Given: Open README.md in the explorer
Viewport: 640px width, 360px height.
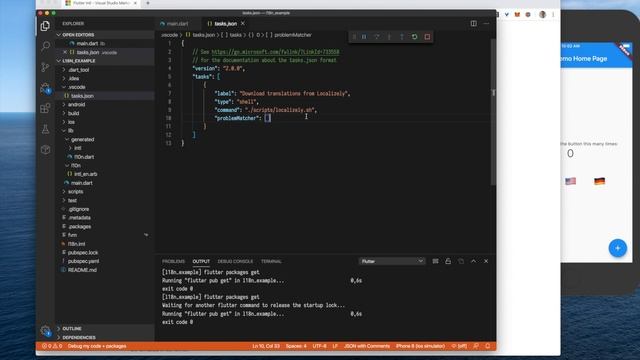Looking at the screenshot, I should 82,270.
